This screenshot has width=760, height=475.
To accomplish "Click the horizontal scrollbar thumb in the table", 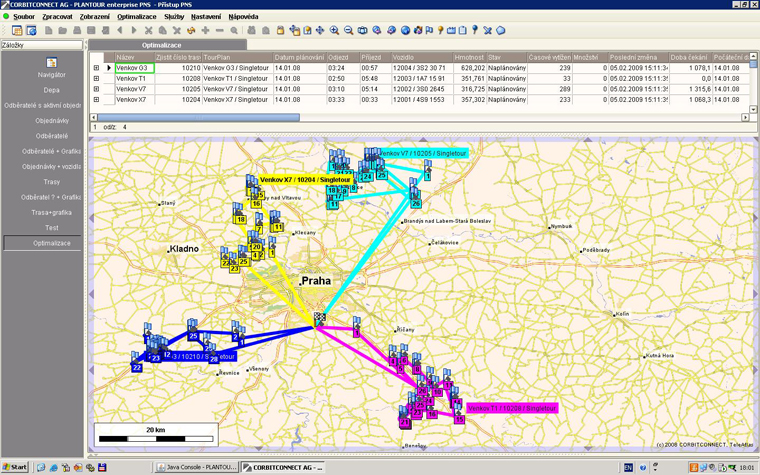I will point(199,117).
